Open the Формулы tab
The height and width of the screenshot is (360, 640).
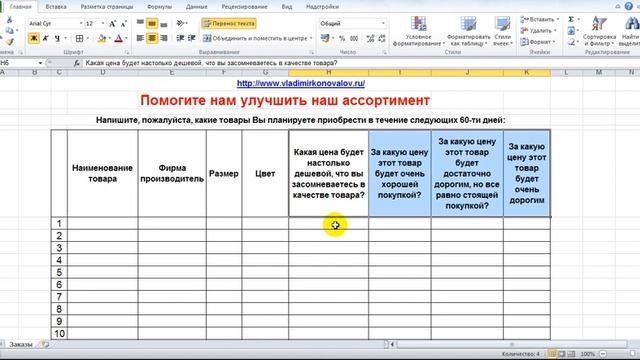(160, 7)
